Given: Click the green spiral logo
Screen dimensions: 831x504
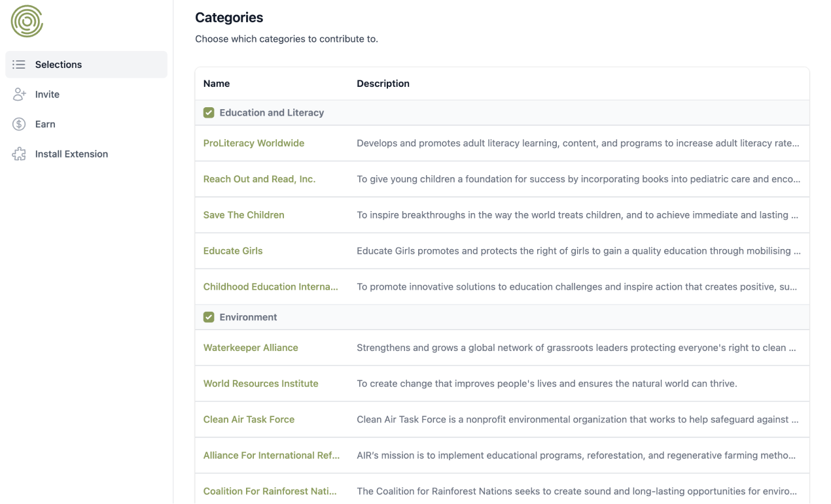Looking at the screenshot, I should click(x=27, y=21).
